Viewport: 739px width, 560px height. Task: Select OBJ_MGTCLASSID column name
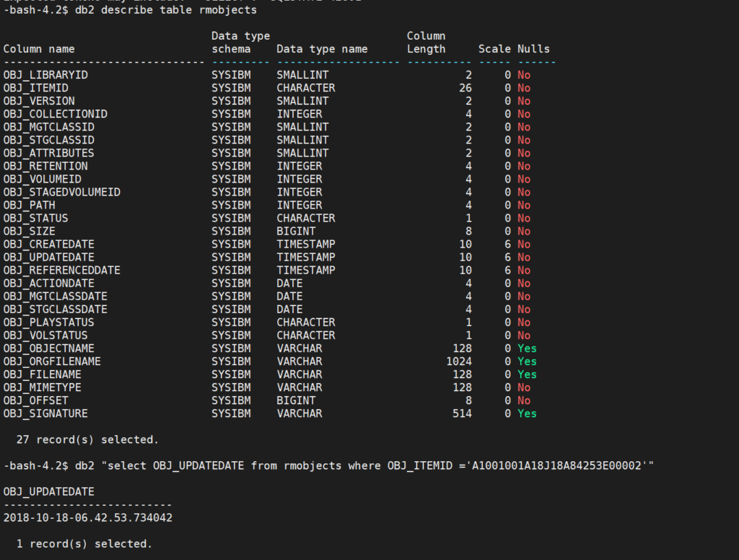pyautogui.click(x=48, y=127)
